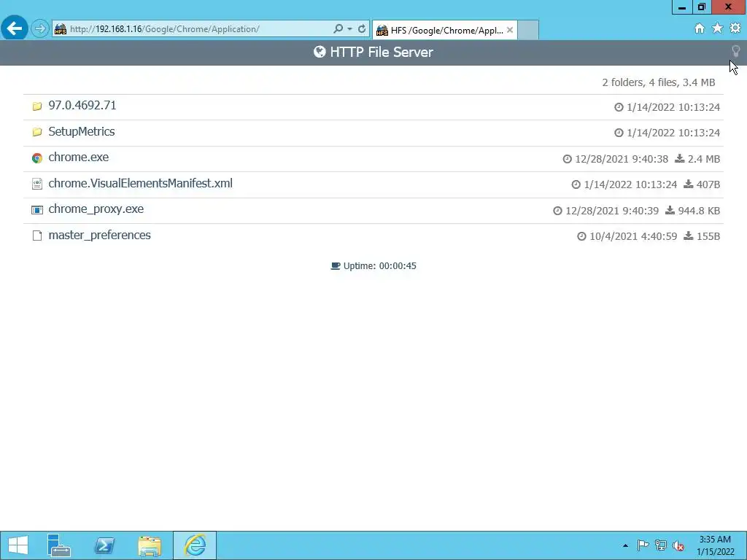Click the date 12/28/2021 9:40:39

[x=612, y=211]
